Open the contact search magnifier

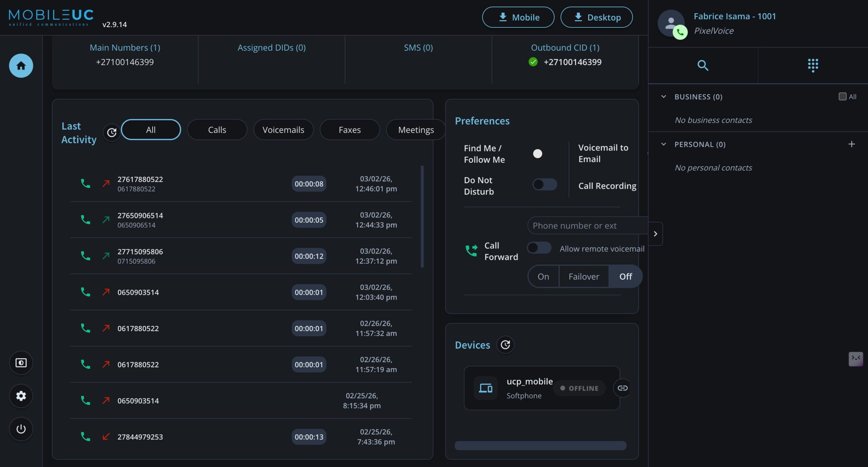click(x=703, y=65)
